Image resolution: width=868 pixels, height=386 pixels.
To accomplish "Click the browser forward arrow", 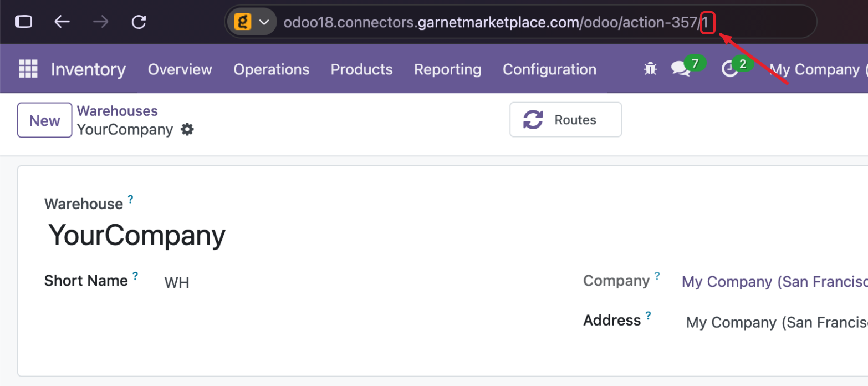I will [x=100, y=22].
